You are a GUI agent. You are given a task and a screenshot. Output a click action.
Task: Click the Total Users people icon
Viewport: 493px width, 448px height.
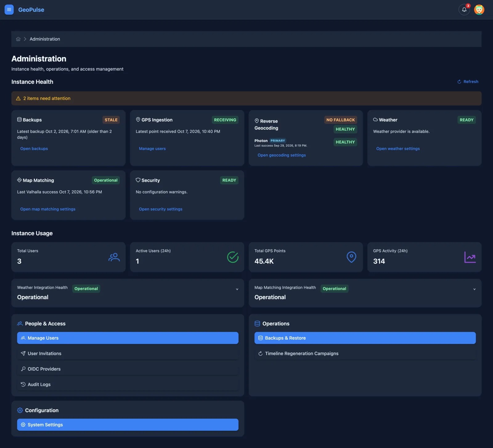click(114, 257)
